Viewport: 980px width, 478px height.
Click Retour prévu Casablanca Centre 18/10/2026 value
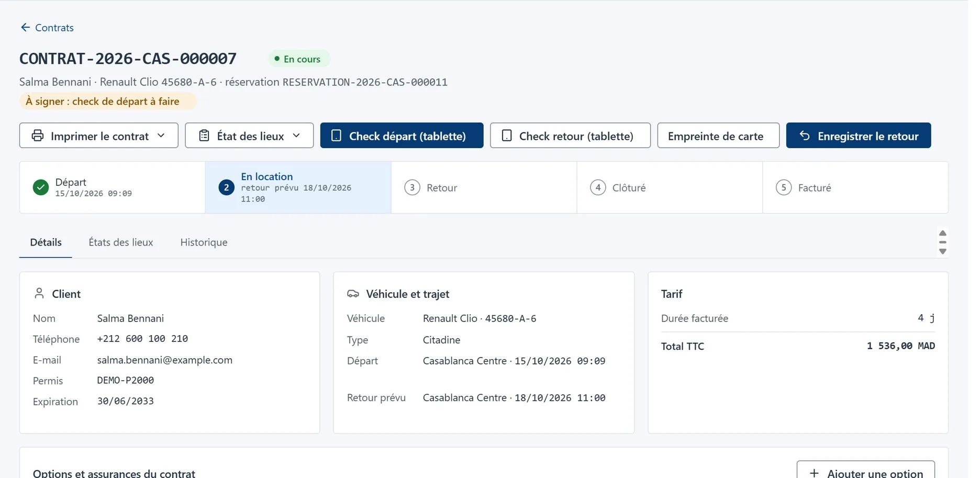(514, 397)
